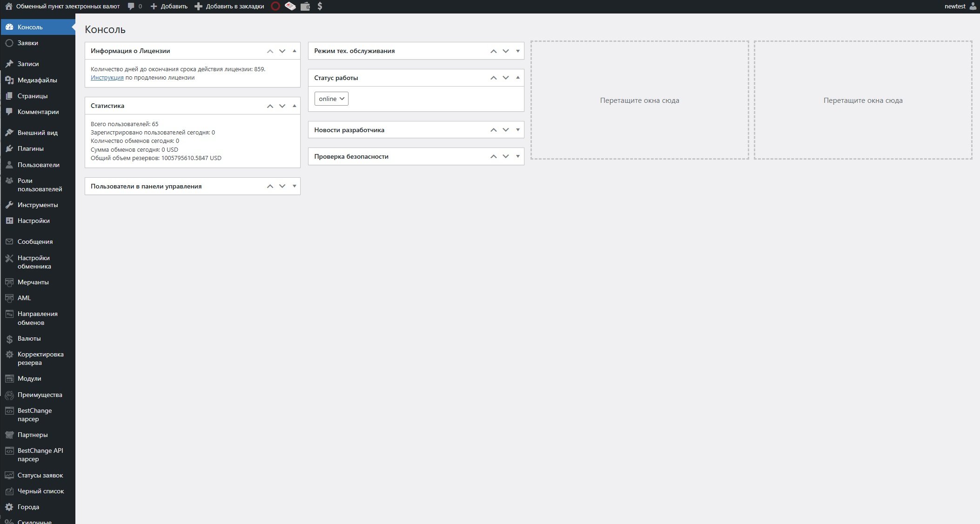Collapse the Информация о Лицензии panel

(x=294, y=51)
